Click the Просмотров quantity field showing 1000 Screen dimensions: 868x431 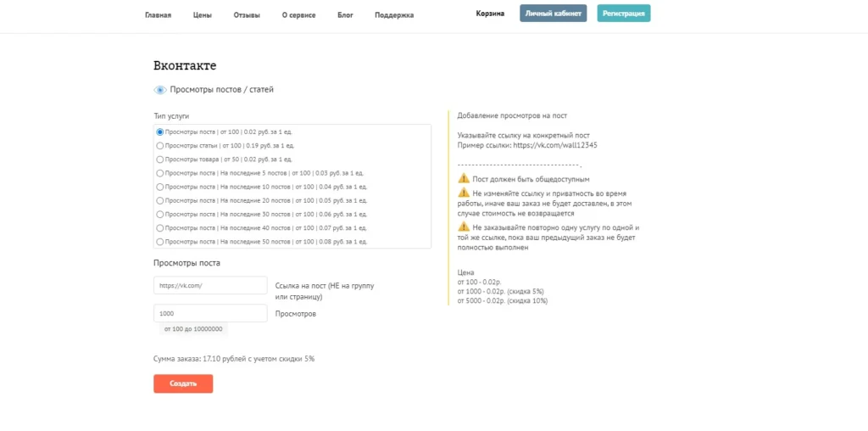(210, 314)
